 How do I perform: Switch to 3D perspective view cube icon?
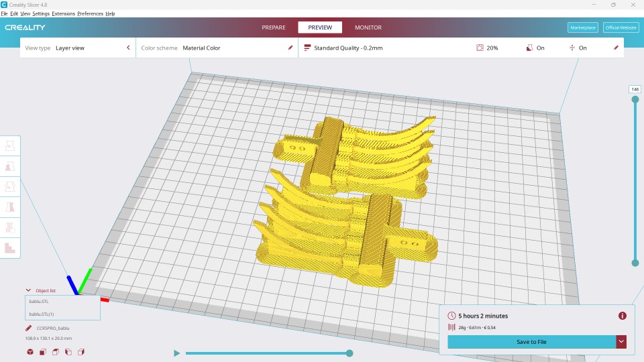tap(30, 352)
